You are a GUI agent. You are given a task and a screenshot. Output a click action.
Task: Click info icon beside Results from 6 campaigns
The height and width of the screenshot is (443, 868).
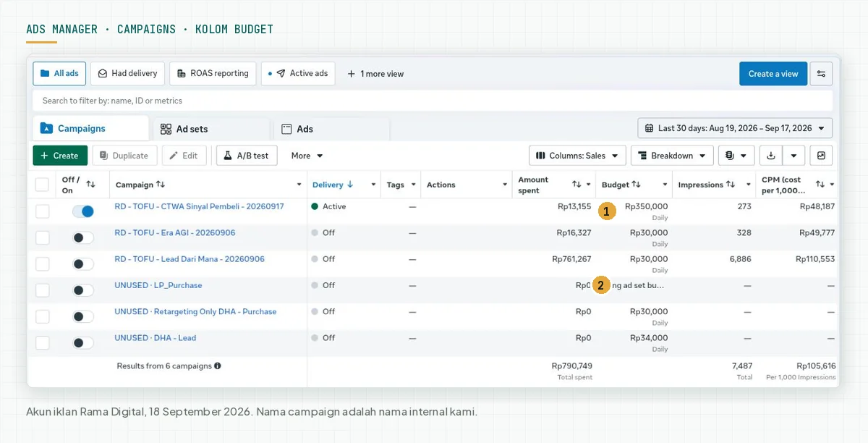click(218, 366)
